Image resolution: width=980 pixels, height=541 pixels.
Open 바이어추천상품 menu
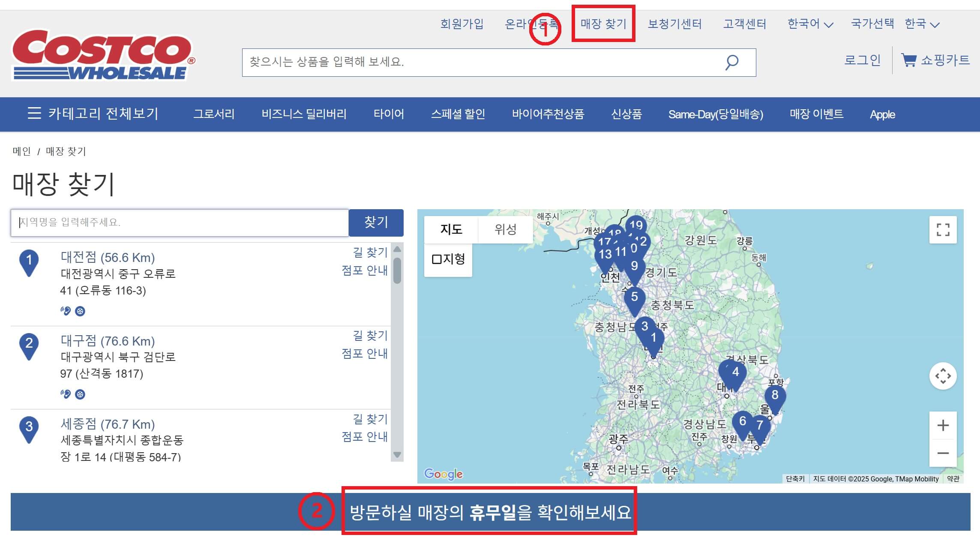[x=548, y=114]
